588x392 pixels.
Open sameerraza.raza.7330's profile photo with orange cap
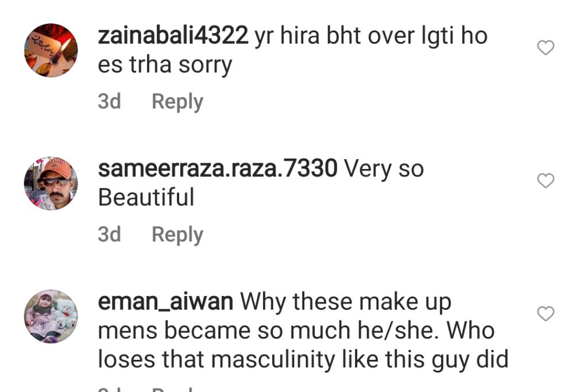[51, 183]
